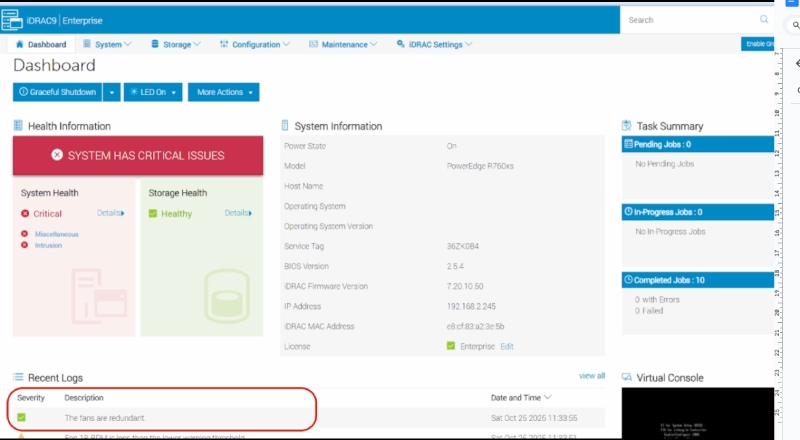The image size is (800, 440).
Task: Open the Configuration menu
Action: (x=255, y=44)
